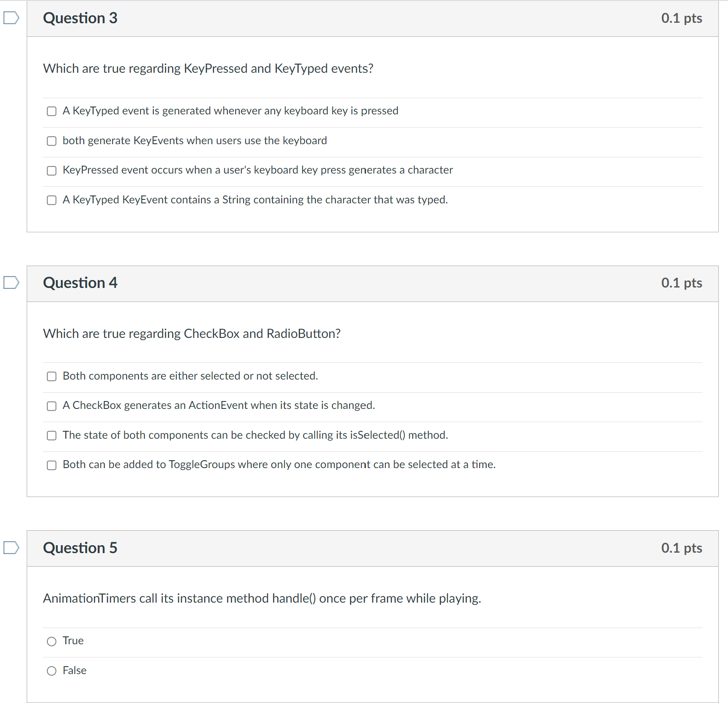Choose True for Question 5

pyautogui.click(x=52, y=642)
